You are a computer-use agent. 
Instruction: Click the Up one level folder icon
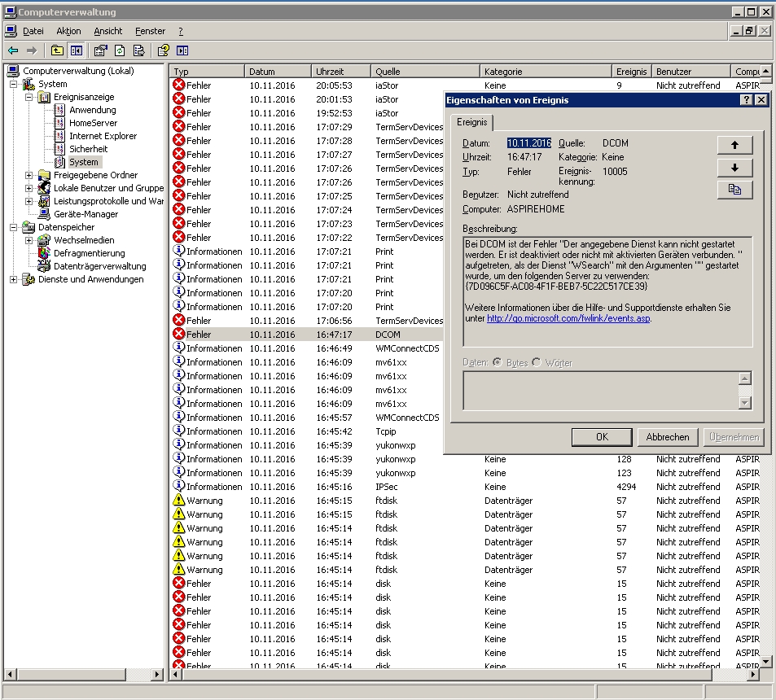point(58,50)
